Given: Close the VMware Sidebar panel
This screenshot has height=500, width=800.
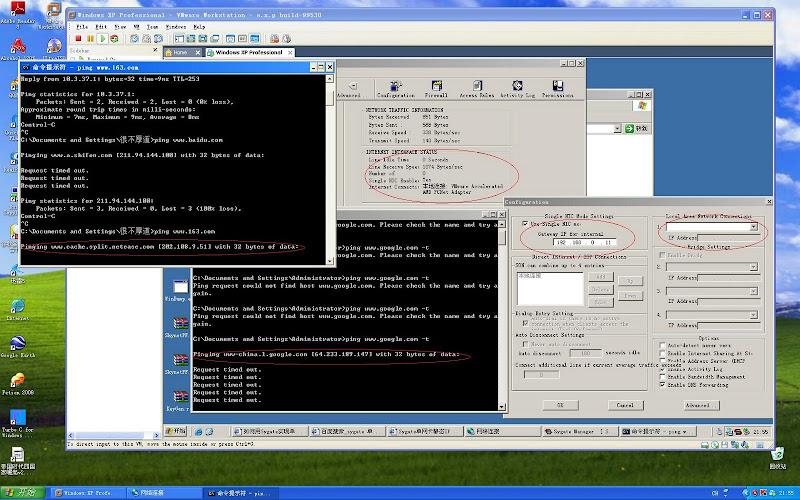Looking at the screenshot, I should click(x=156, y=50).
